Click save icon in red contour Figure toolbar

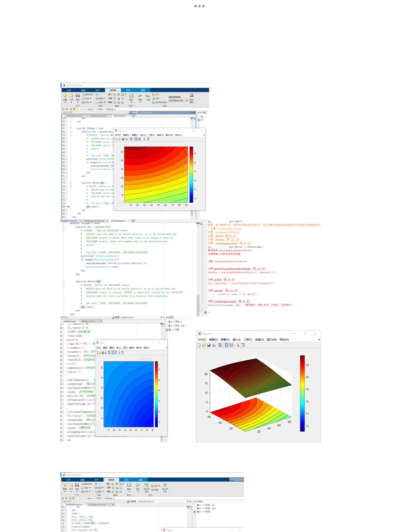coord(123,139)
